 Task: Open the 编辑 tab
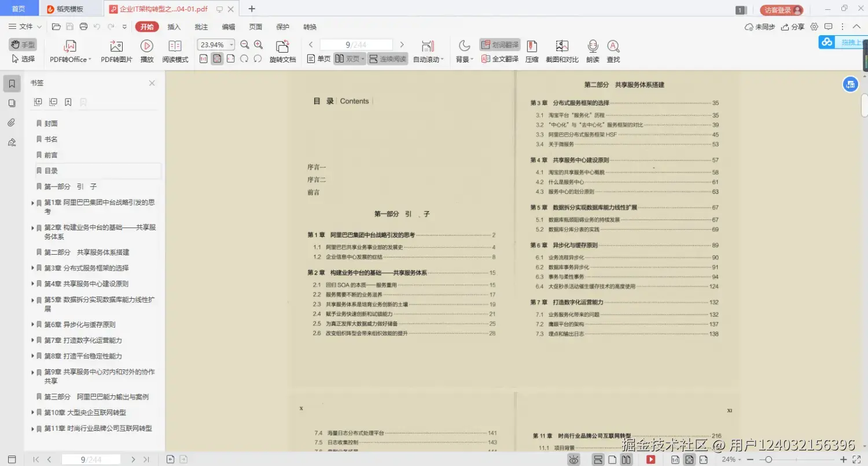pos(229,27)
